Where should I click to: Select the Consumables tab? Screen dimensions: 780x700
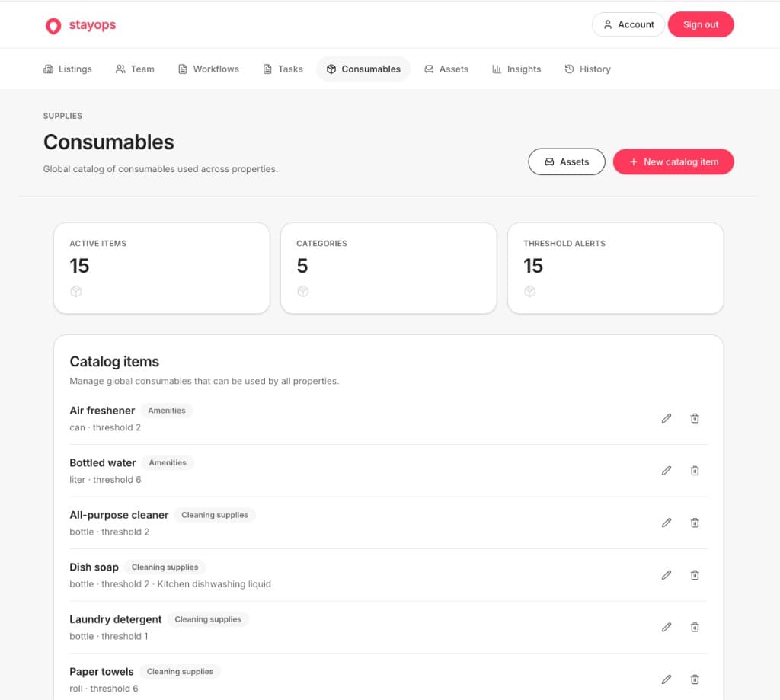point(363,69)
